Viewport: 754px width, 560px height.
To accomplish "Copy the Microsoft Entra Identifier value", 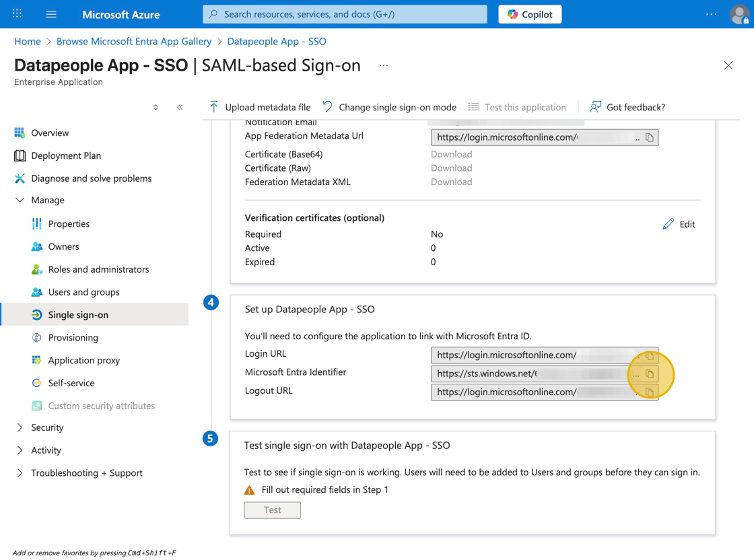I will (x=650, y=374).
